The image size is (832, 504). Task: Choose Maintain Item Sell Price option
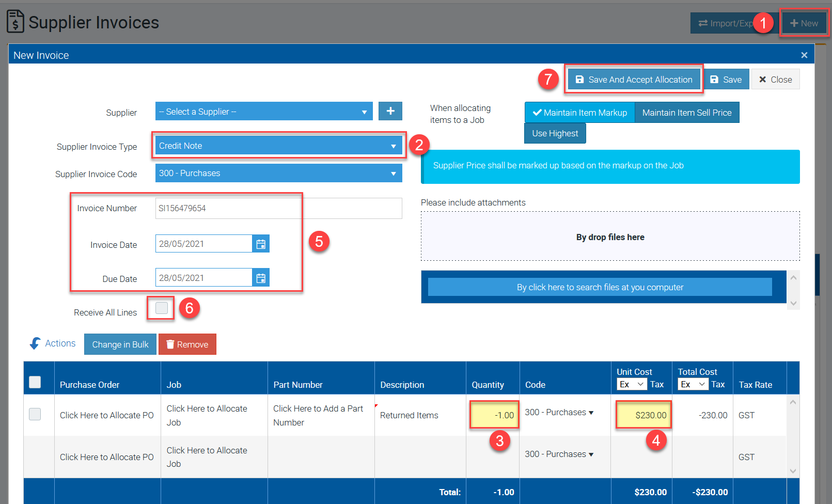[x=686, y=113]
